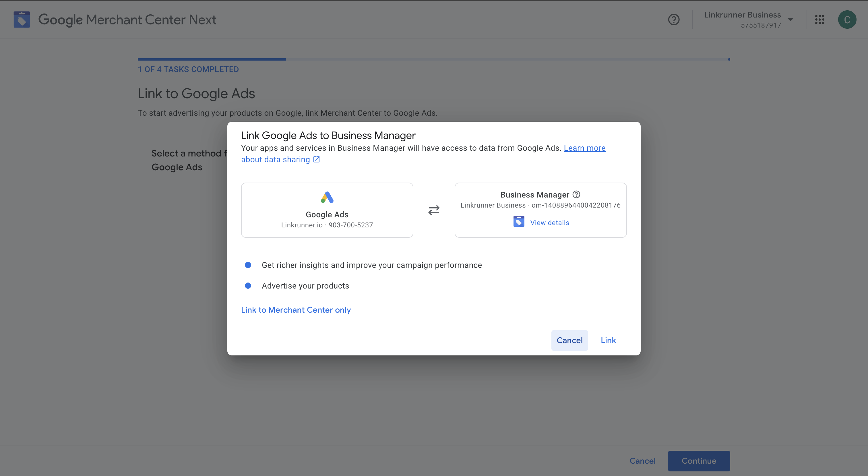Choose Link to Merchant Center only

296,310
